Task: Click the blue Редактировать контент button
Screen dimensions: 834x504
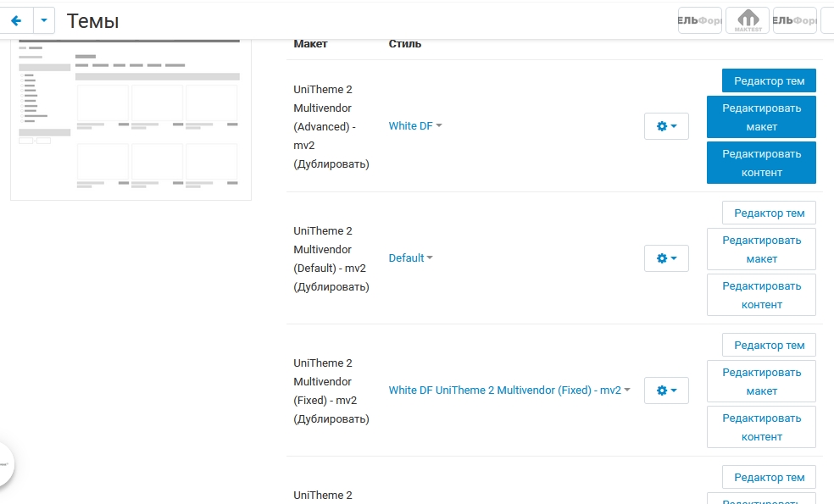Action: [761, 163]
